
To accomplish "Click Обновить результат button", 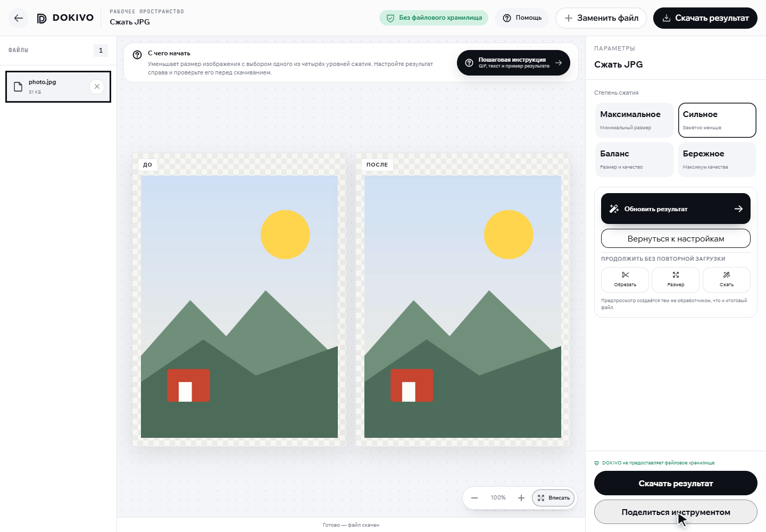I will 676,209.
